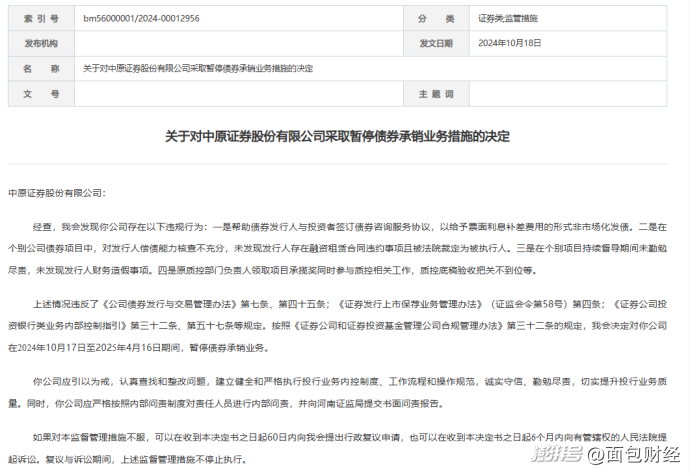The image size is (690, 475).
Task: Select the 证券类监管措施 category value
Action: [x=508, y=18]
